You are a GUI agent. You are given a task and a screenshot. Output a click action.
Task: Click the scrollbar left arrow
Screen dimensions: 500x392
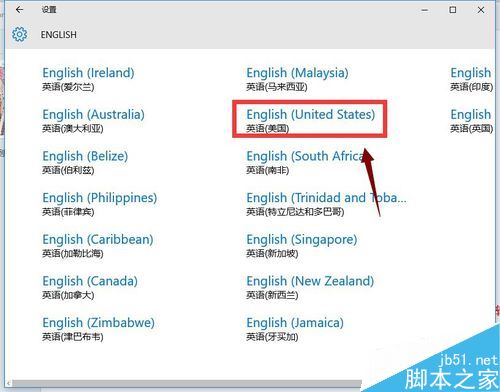(x=8, y=384)
